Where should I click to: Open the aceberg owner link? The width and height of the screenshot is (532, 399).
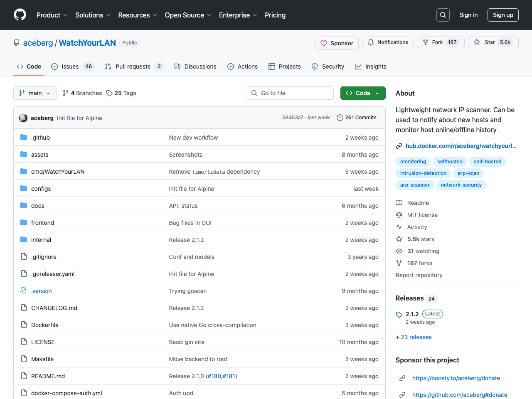pyautogui.click(x=38, y=43)
